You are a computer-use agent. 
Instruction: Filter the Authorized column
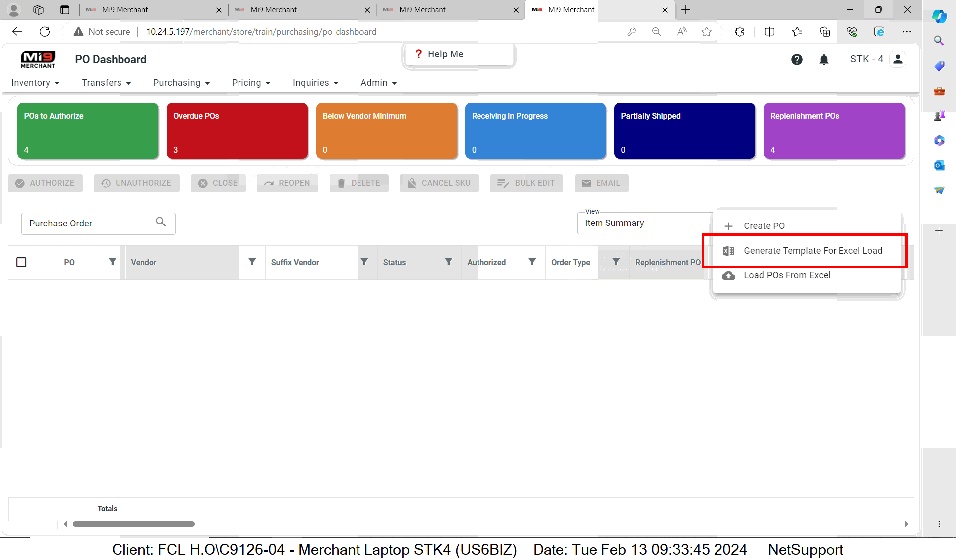pos(532,262)
